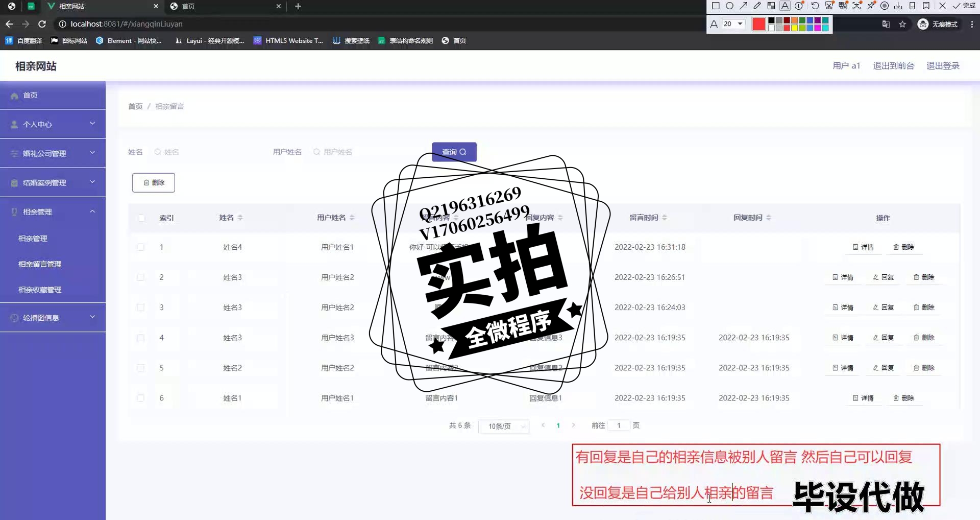Check the checkbox for row 6 姓名1
Viewport: 980px width, 520px height.
tap(141, 398)
